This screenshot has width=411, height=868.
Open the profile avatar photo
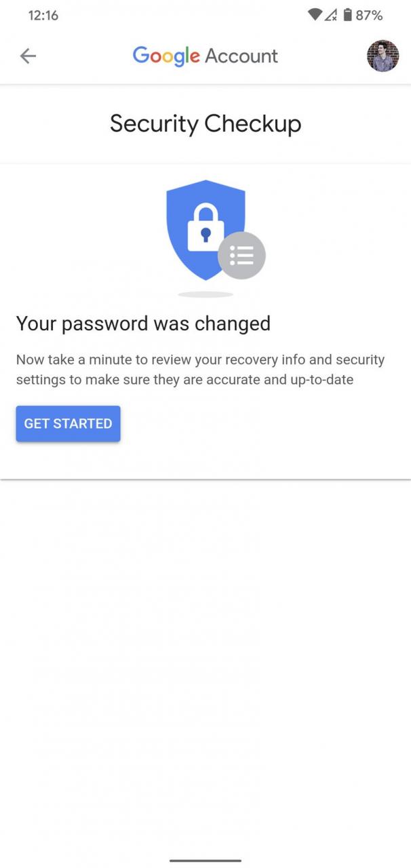tap(383, 56)
